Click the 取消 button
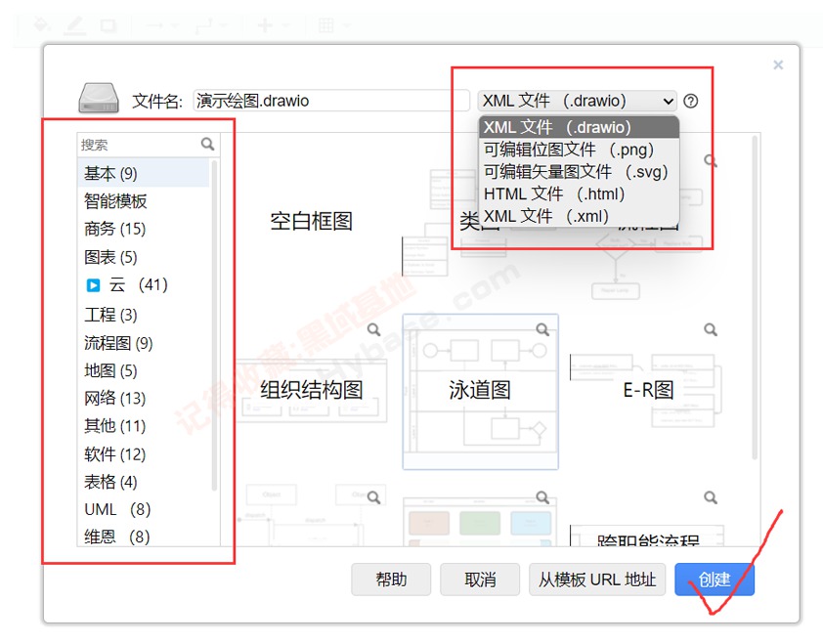Viewport: 823px width, 644px height. [x=480, y=580]
